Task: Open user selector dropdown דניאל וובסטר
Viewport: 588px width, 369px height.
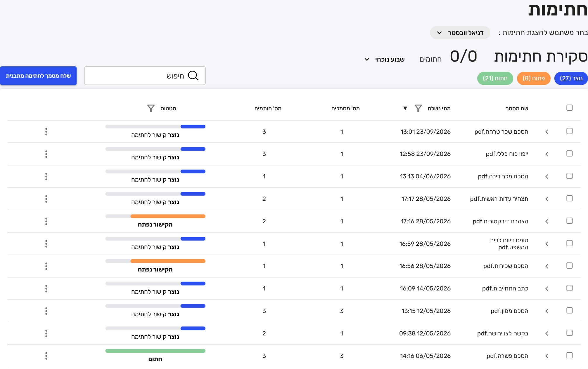Action: (x=460, y=33)
